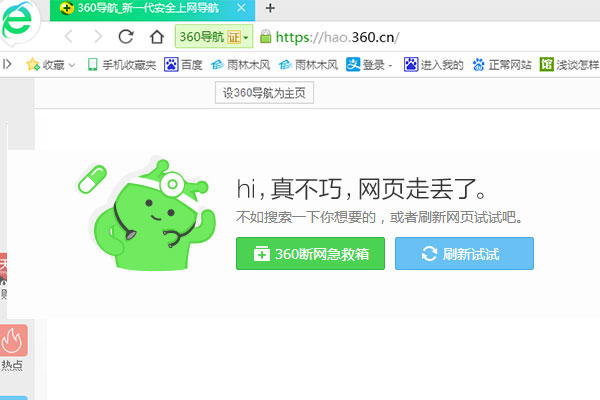600x400 pixels.
Task: Go back using the back arrow
Action: click(69, 38)
